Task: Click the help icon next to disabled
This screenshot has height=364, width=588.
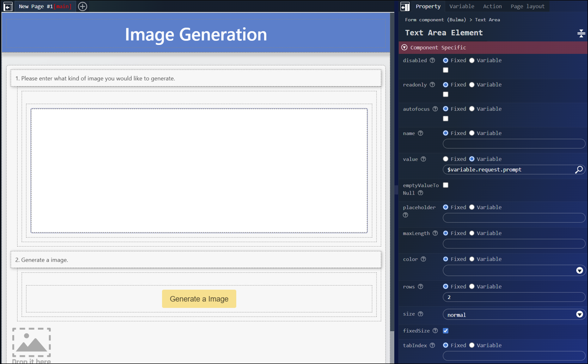Action: point(432,60)
